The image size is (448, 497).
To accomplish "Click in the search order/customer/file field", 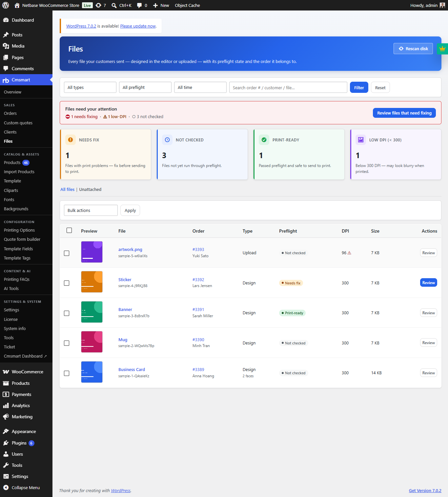I will pyautogui.click(x=288, y=87).
